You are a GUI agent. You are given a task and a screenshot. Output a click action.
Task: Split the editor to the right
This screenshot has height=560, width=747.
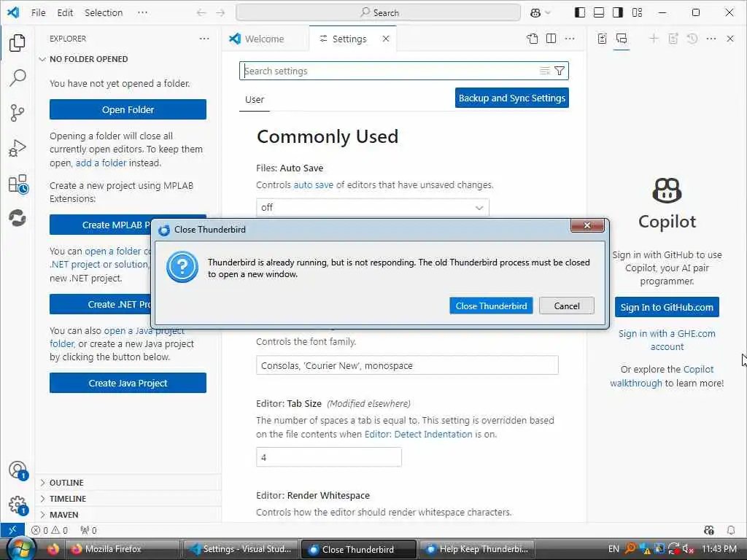551,39
